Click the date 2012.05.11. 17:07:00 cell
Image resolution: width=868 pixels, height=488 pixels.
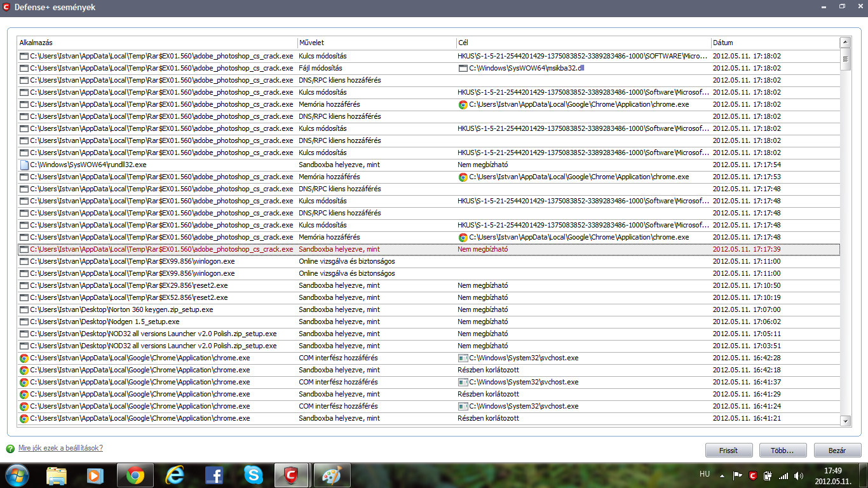(747, 309)
